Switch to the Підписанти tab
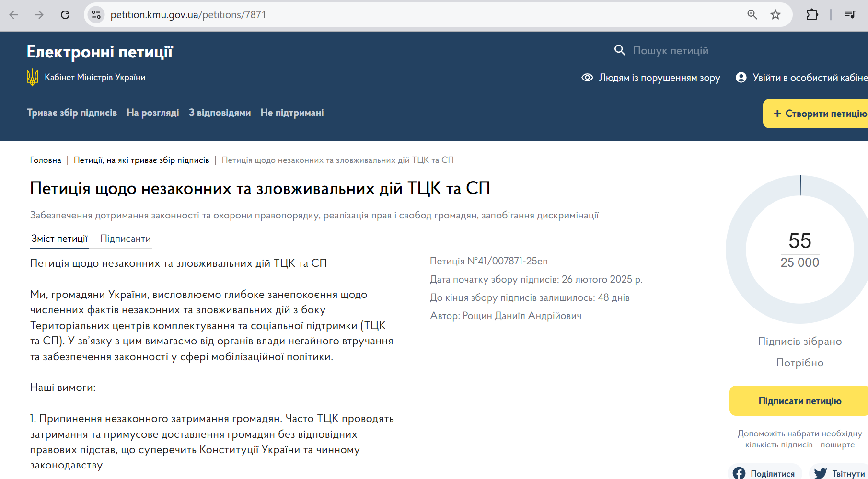The width and height of the screenshot is (868, 479). 126,239
